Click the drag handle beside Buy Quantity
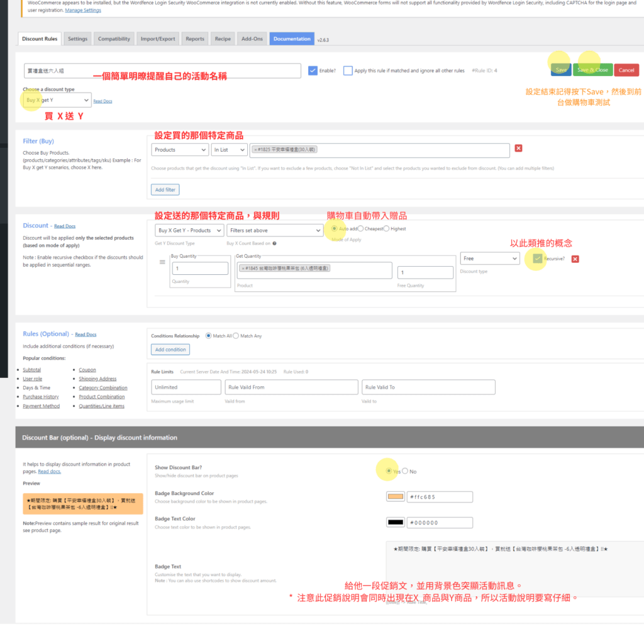Viewport: 644px width, 644px height. pyautogui.click(x=162, y=261)
